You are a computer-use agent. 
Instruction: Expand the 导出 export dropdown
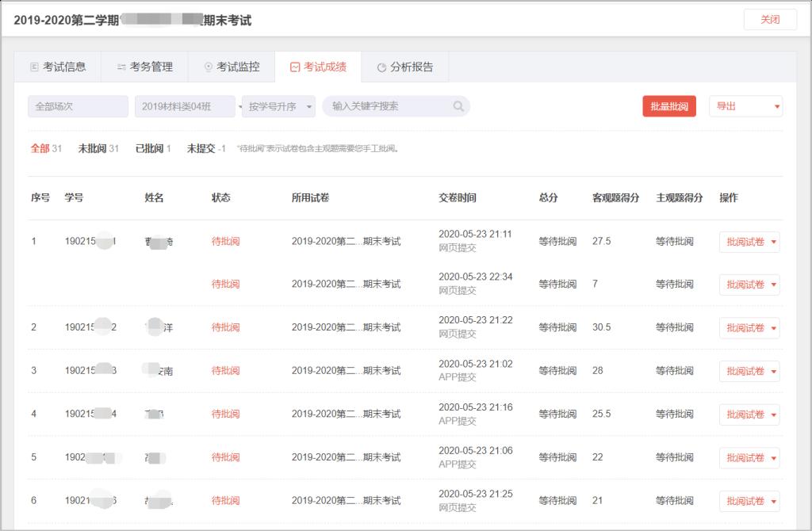coord(747,106)
